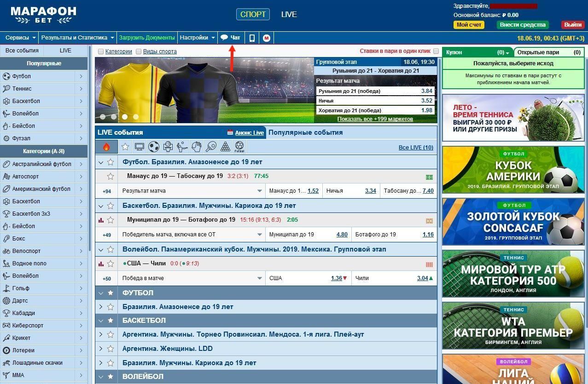Open the Сервисы dropdown menu
The height and width of the screenshot is (384, 588).
[x=20, y=38]
